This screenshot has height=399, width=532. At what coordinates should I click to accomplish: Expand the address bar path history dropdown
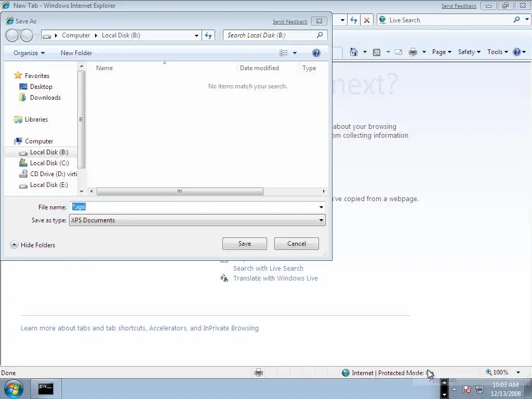coord(196,35)
